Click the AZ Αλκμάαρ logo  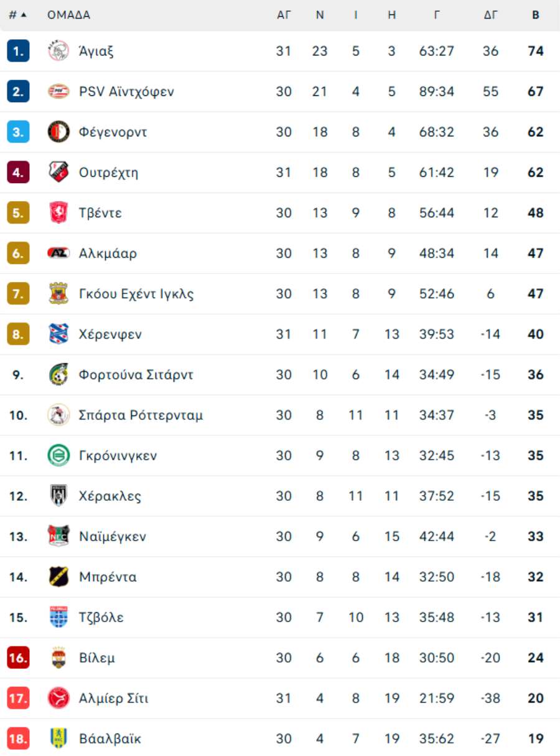tap(58, 253)
